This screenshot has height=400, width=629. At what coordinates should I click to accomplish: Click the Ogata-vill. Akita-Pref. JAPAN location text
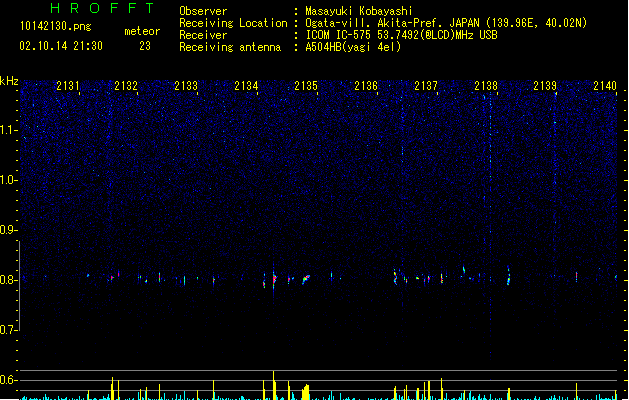[x=446, y=23]
